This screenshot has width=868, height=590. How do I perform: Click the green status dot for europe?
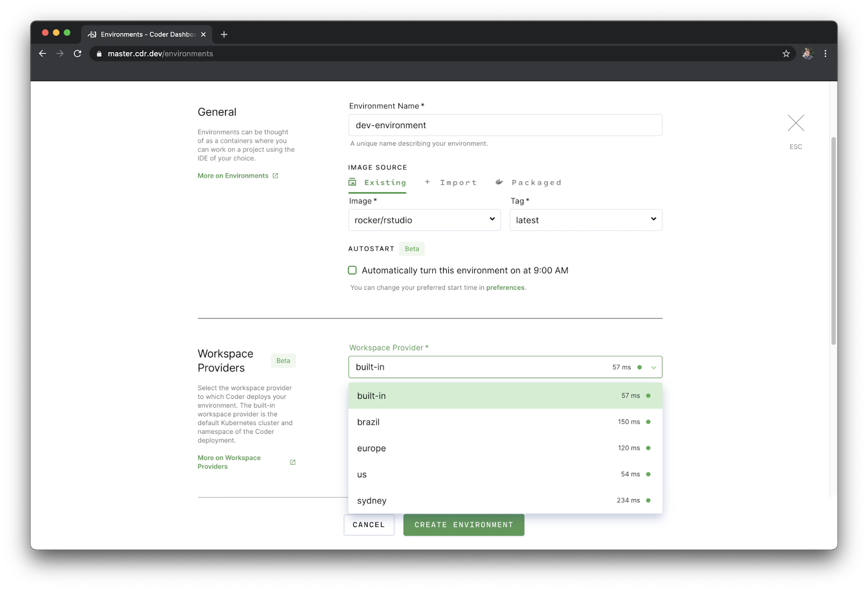point(648,448)
